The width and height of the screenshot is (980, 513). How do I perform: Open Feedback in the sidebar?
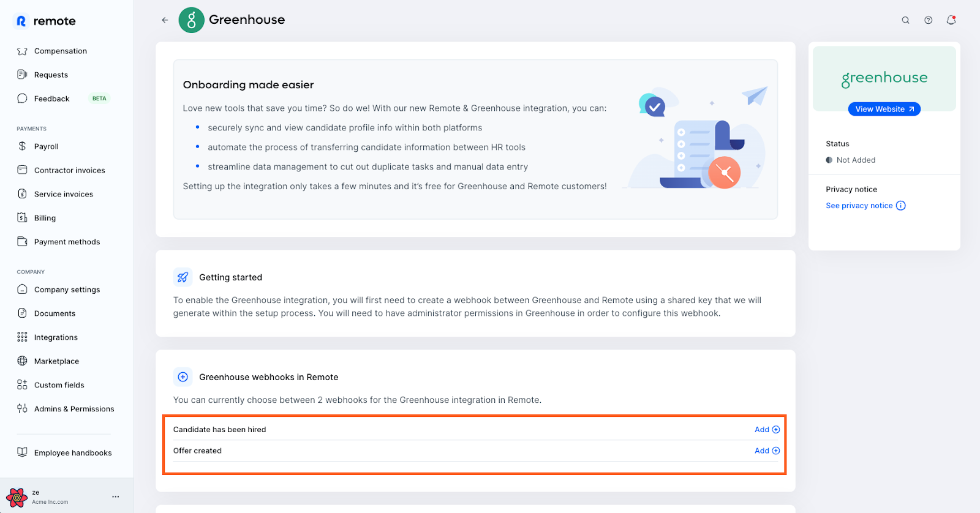(52, 99)
